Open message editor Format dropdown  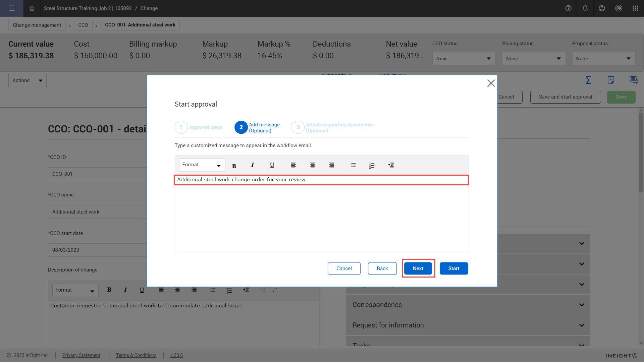[x=202, y=165]
